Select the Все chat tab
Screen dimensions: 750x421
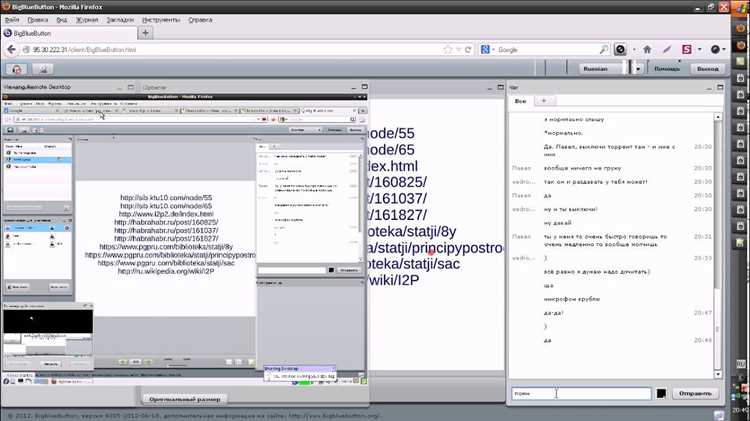[520, 101]
